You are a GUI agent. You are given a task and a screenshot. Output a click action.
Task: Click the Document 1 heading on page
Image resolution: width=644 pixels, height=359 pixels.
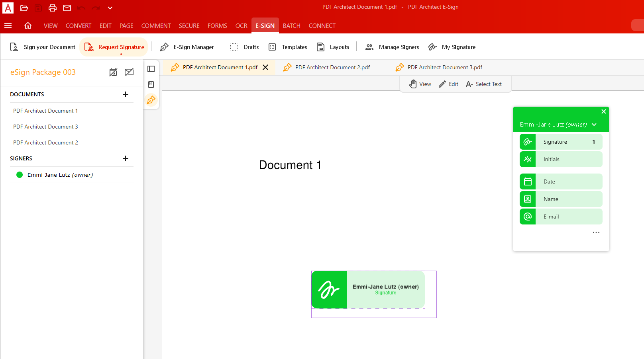point(290,165)
